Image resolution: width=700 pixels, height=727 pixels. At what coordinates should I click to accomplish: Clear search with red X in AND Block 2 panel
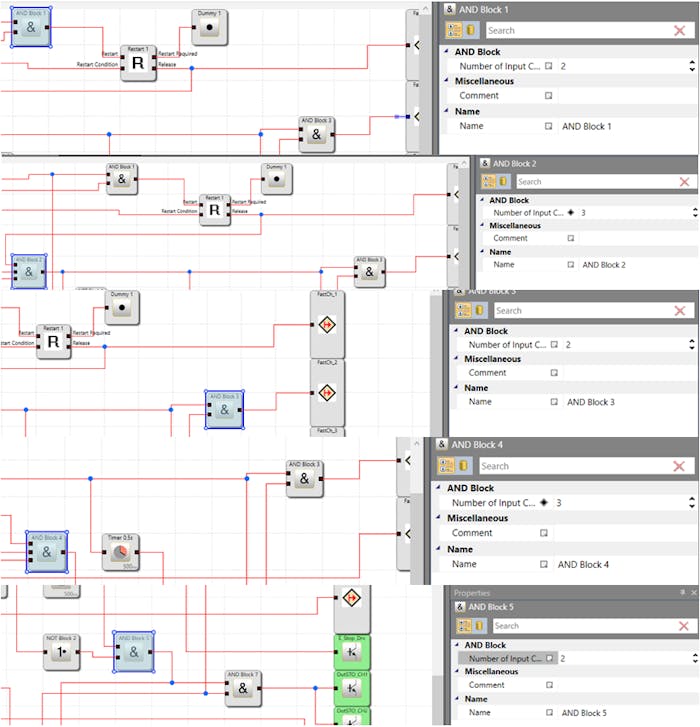pos(684,182)
